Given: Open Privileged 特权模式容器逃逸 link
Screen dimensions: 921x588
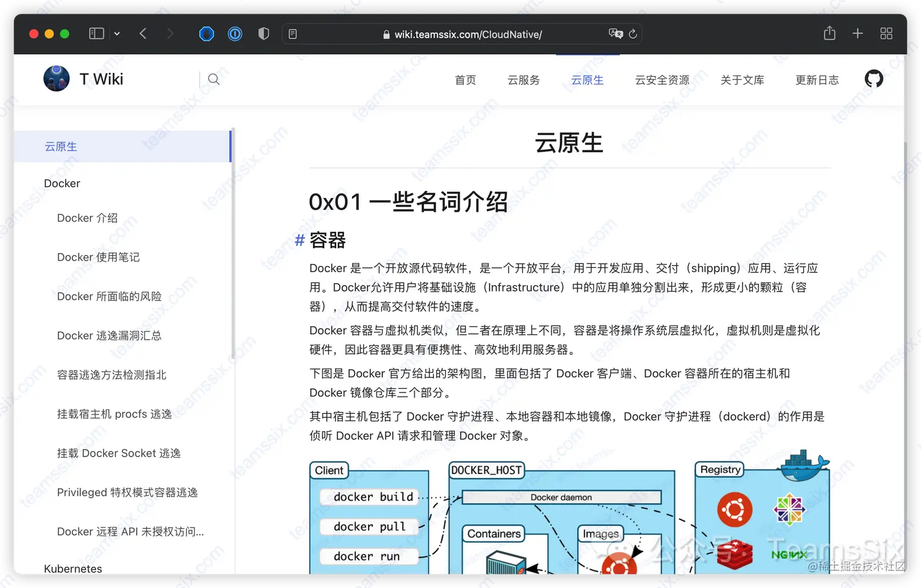Looking at the screenshot, I should point(127,492).
